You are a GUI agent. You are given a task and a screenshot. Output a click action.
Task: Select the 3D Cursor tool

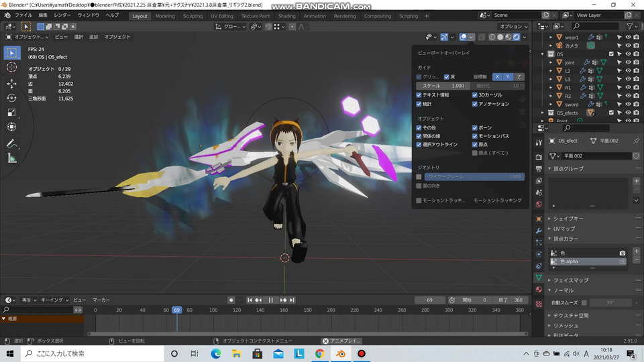coord(11,67)
